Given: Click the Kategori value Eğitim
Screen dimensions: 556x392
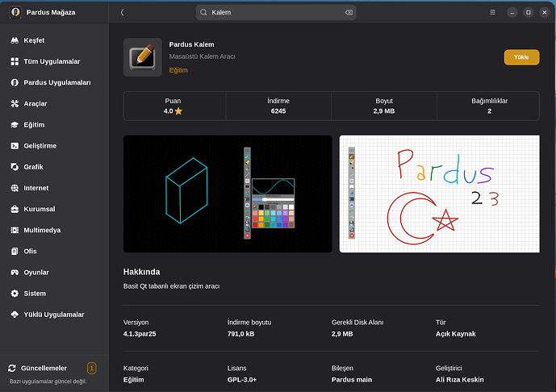Looking at the screenshot, I should [x=134, y=380].
